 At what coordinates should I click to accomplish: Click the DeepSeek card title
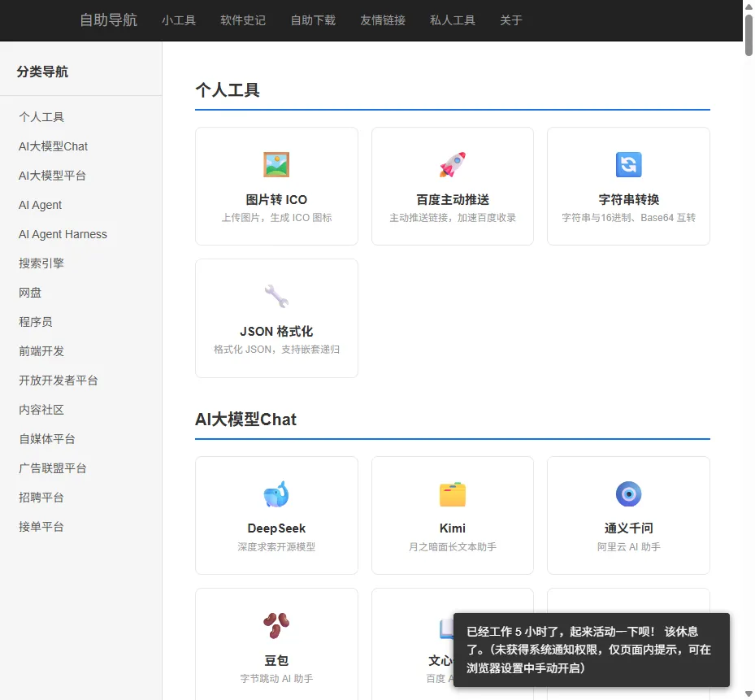click(x=276, y=528)
